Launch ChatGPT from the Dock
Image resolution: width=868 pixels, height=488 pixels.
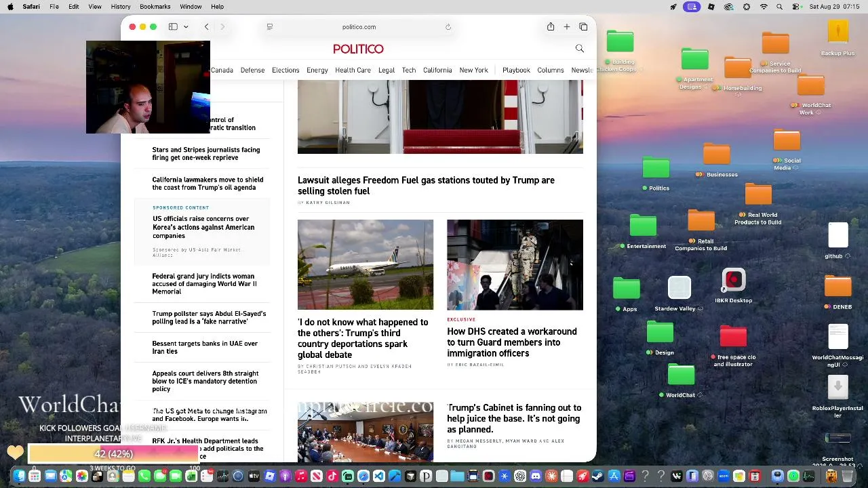[520, 476]
